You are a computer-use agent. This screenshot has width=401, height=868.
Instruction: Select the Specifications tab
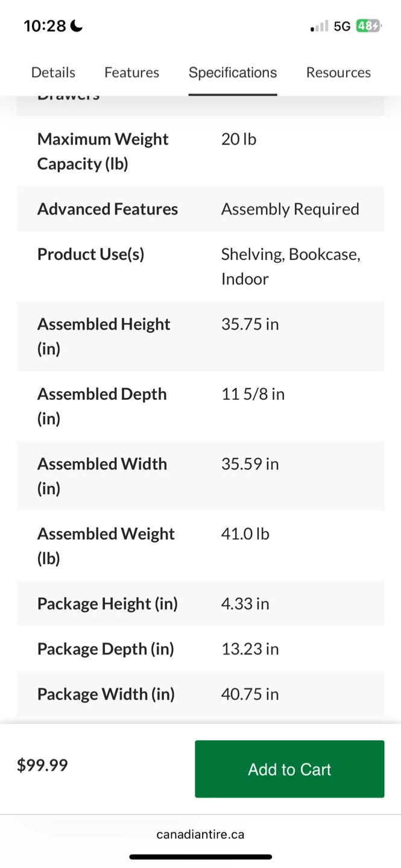click(x=233, y=72)
